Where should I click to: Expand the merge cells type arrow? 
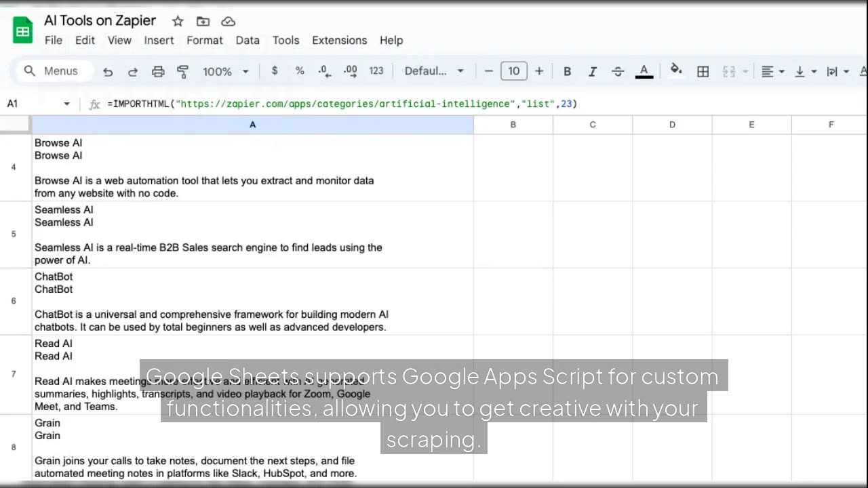coord(745,71)
